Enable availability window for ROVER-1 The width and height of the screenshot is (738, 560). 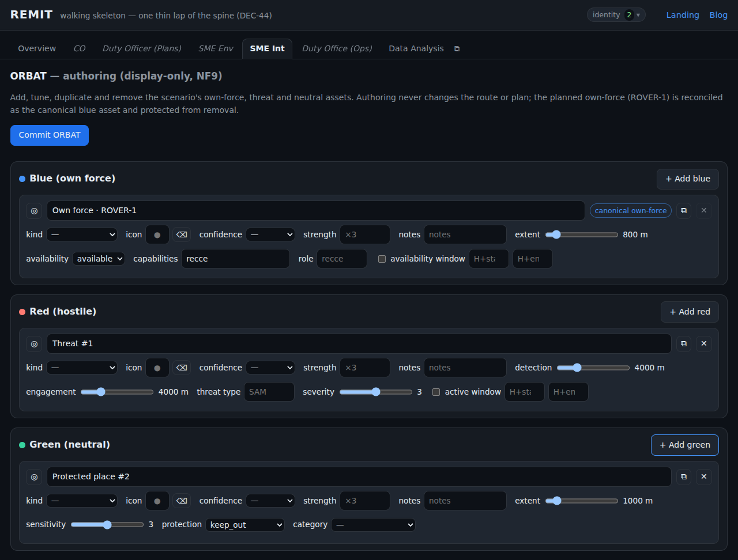pos(382,259)
